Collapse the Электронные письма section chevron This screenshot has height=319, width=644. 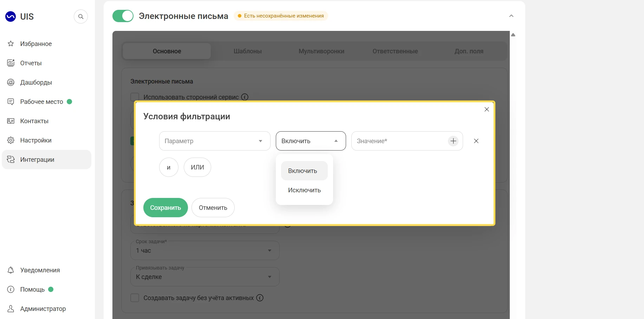click(x=511, y=16)
